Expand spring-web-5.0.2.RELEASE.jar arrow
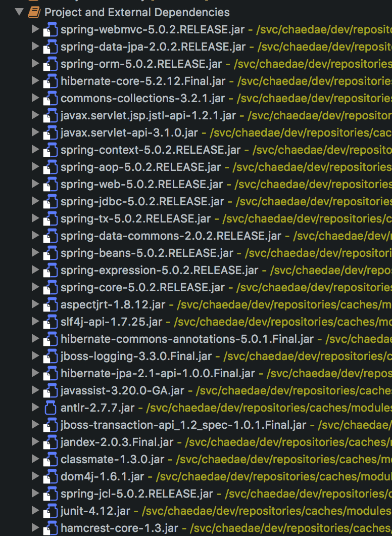This screenshot has width=392, height=536. (x=35, y=184)
